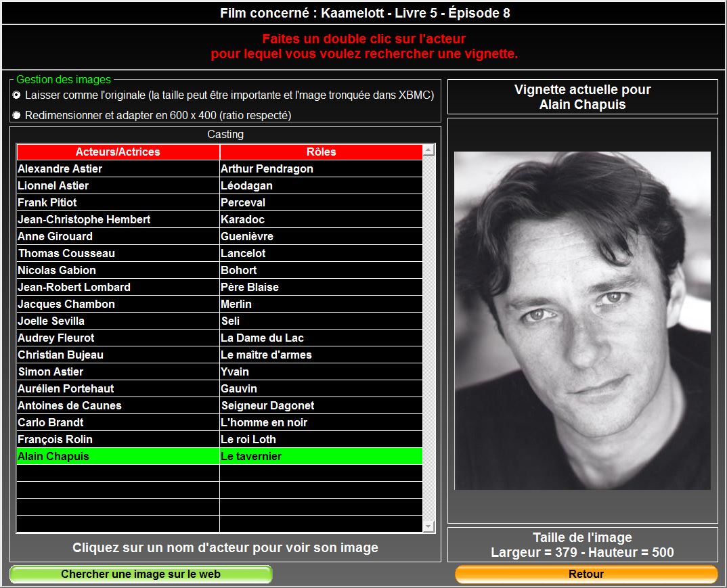Open Alain Chapuis portrait thumbnail
727x588 pixels.
click(582, 321)
